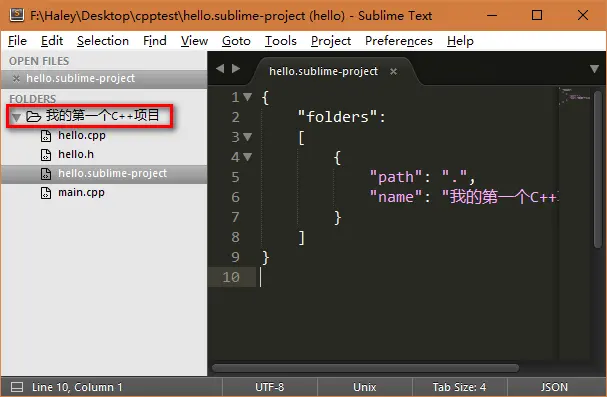This screenshot has width=607, height=397.
Task: Click the file icon next to hello.sublime-project in folder
Action: pyautogui.click(x=46, y=174)
